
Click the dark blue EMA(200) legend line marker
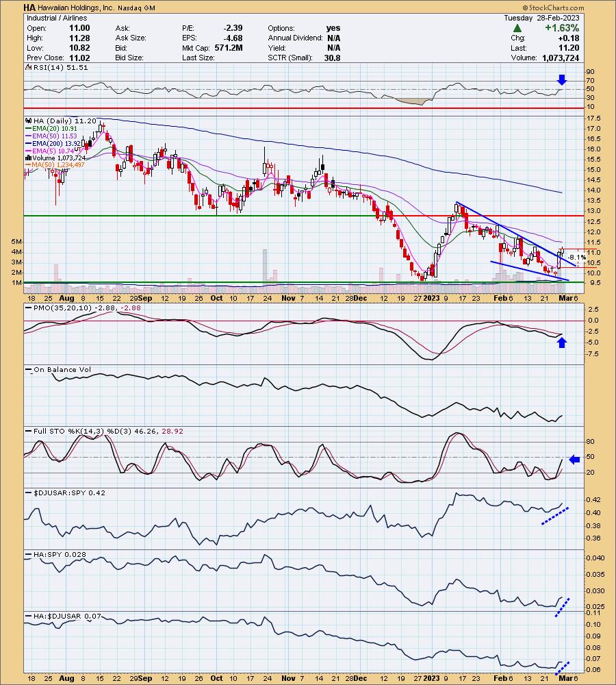[x=29, y=144]
